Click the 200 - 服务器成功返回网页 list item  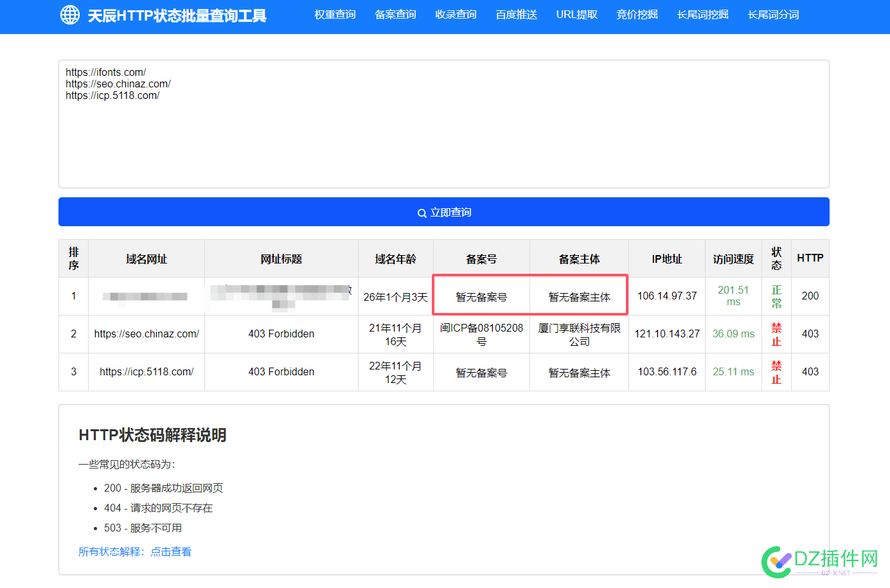(x=163, y=488)
